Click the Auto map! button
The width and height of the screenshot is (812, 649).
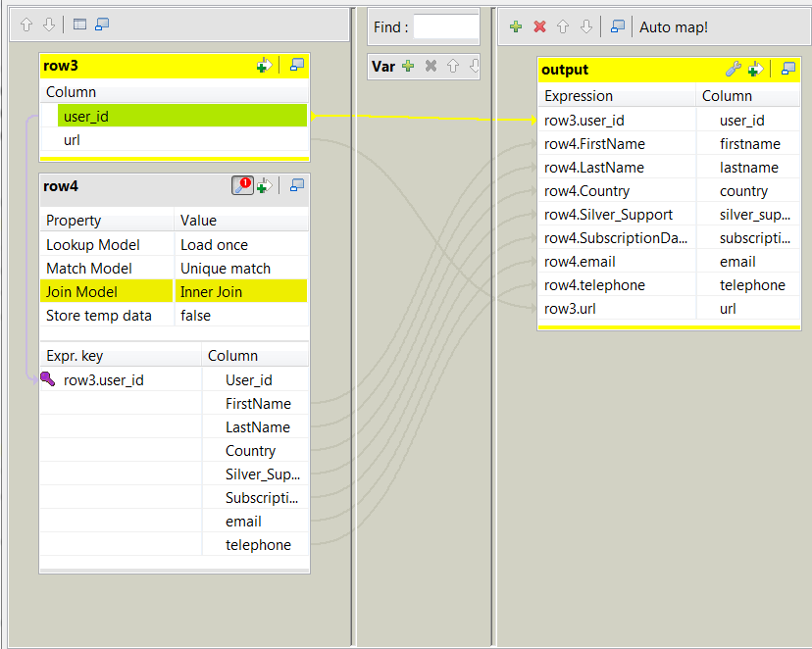point(673,26)
